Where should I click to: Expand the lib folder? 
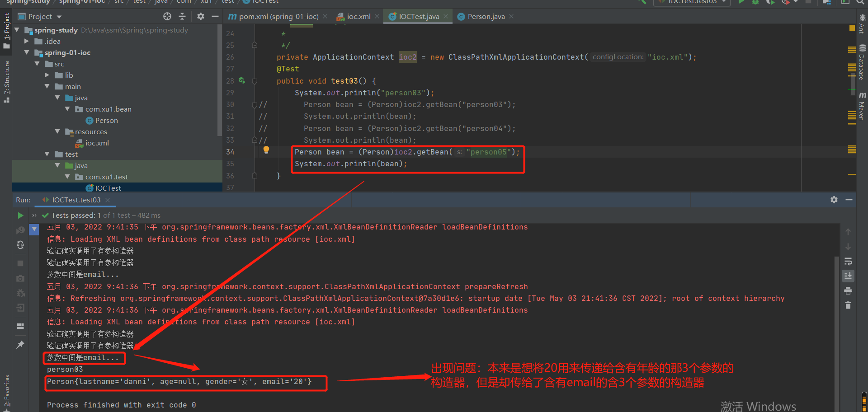(47, 75)
